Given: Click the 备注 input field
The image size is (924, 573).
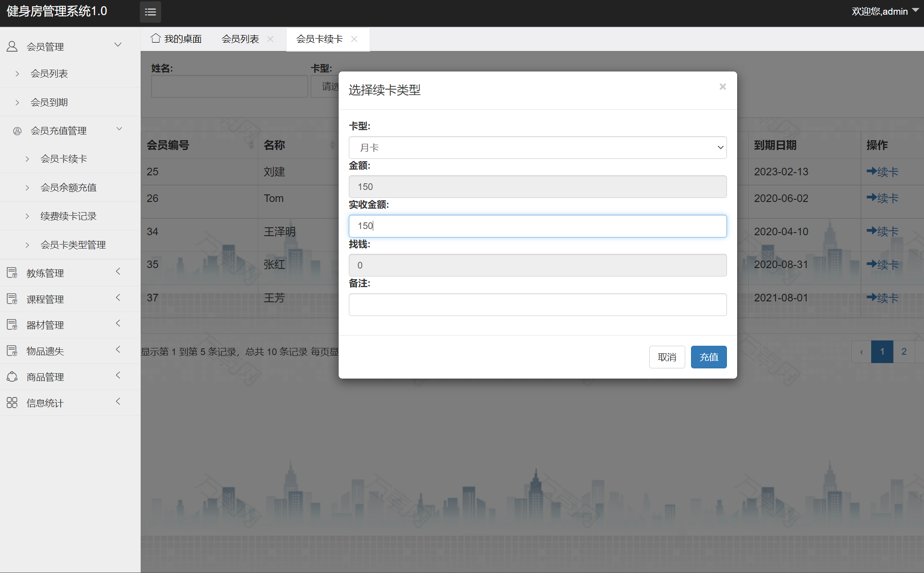Looking at the screenshot, I should [537, 304].
